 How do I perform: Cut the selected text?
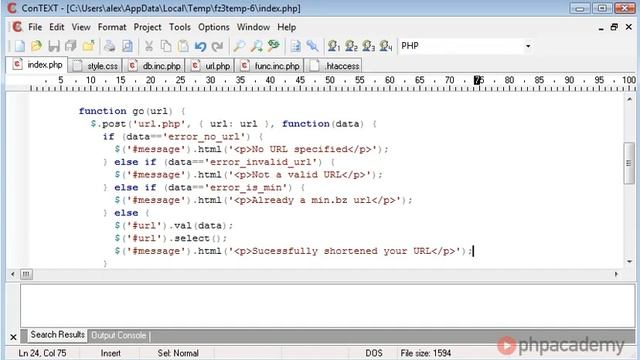coord(149,46)
